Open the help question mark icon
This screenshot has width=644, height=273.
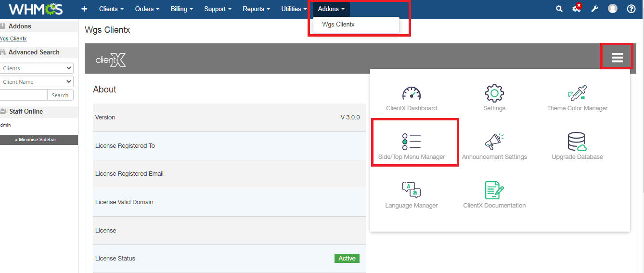coord(631,9)
